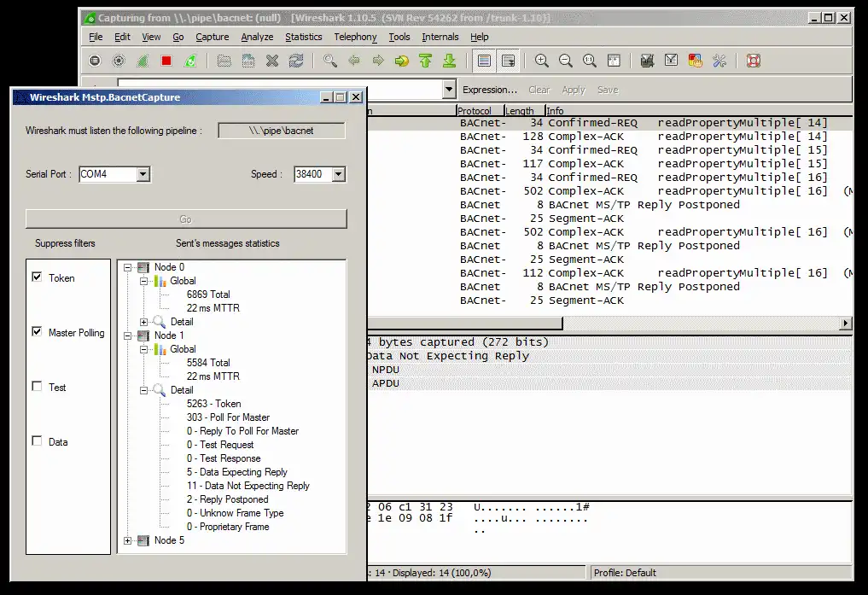Click packet list horizontal scrollbar right arrow
The height and width of the screenshot is (595, 868).
(x=846, y=324)
